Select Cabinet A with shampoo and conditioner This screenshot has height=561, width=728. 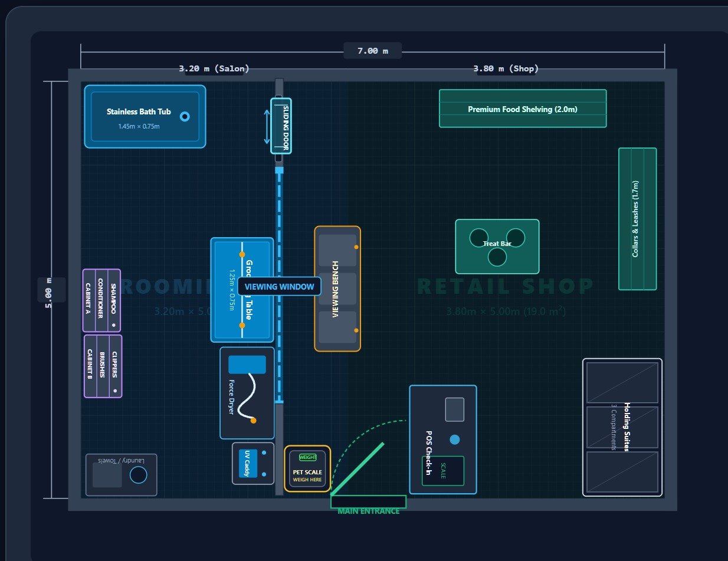tap(102, 300)
